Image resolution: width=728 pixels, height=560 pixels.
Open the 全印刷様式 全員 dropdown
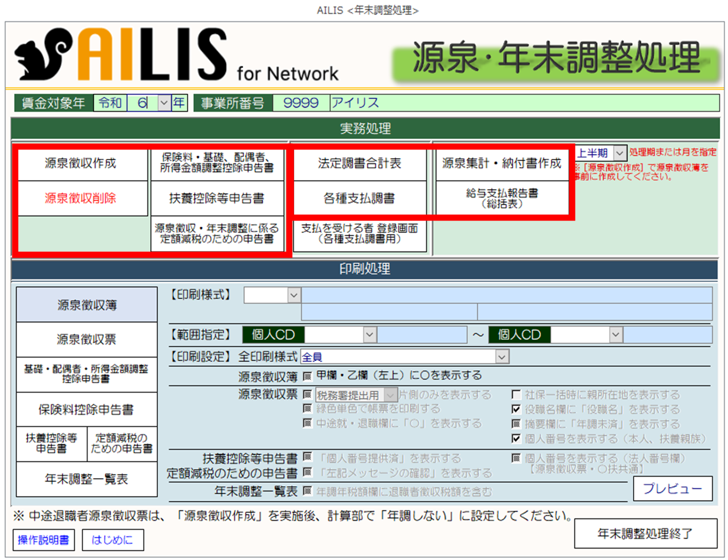(502, 357)
